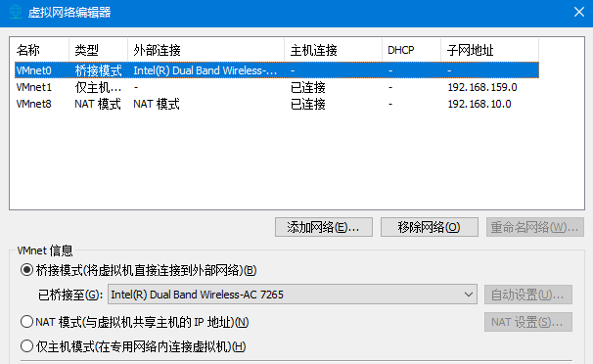Click the 自动设置(U)... button
Screen dimensions: 593x364
[x=528, y=295]
